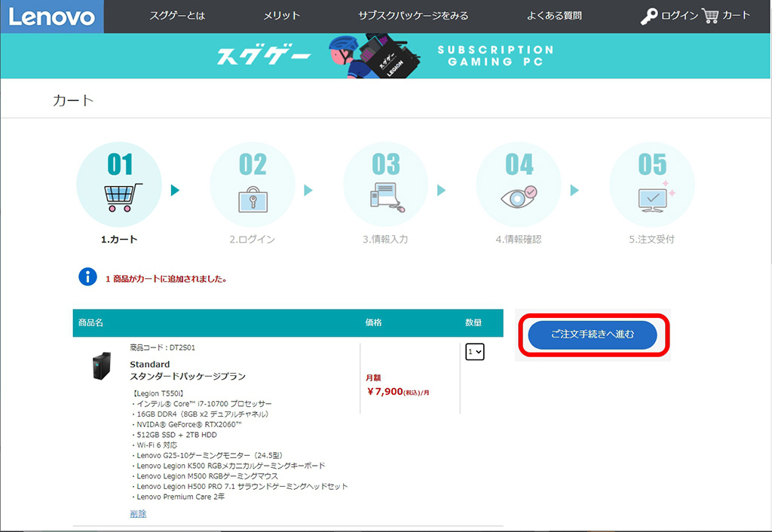This screenshot has height=532, width=772.
Task: Click the step 01 shopping cart icon
Action: click(123, 197)
